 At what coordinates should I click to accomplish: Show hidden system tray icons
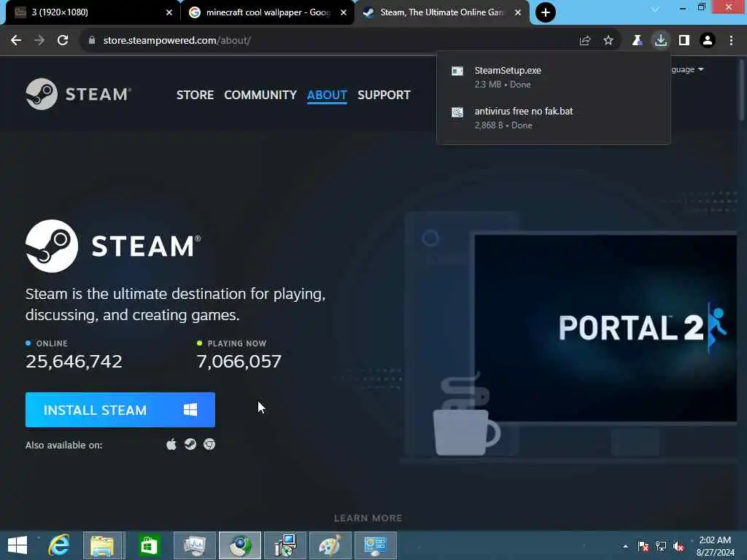click(625, 546)
